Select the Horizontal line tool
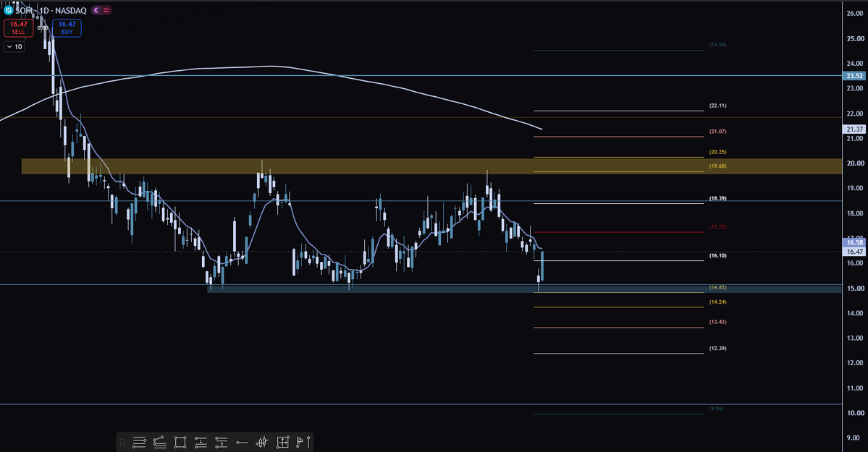 click(241, 442)
